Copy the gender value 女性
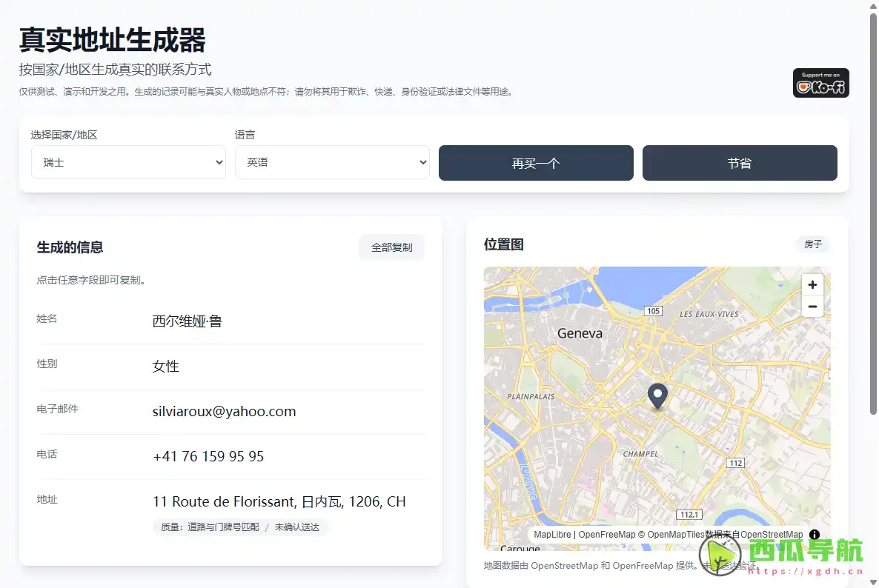 [165, 367]
